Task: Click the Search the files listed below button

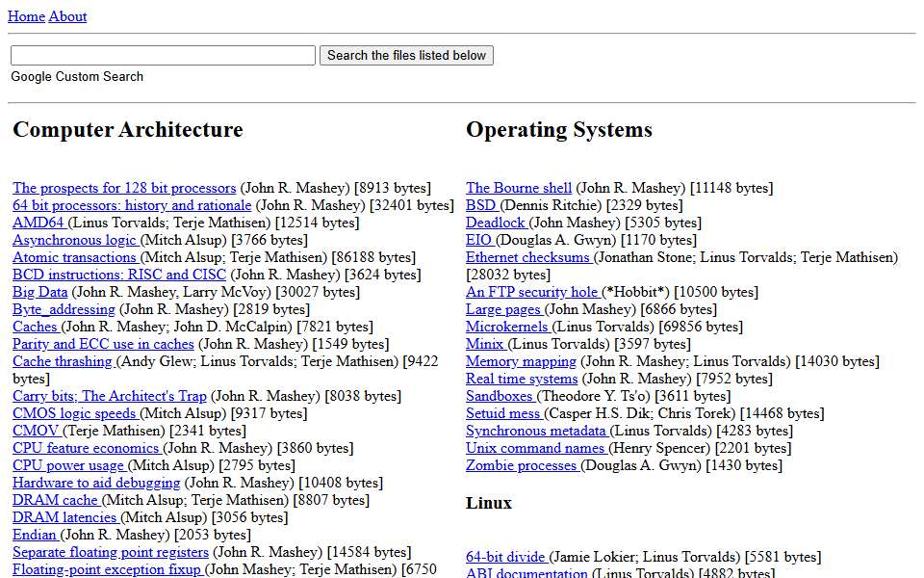Action: (x=406, y=56)
